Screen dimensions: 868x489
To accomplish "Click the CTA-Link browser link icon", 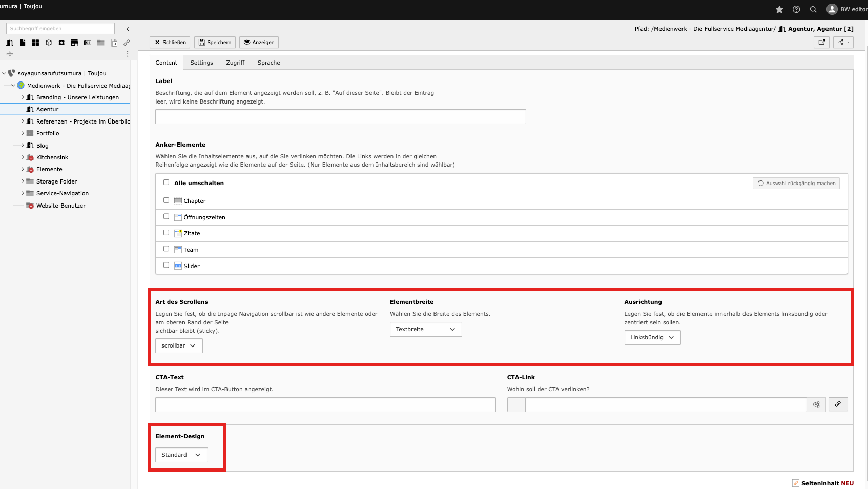I will coord(838,404).
